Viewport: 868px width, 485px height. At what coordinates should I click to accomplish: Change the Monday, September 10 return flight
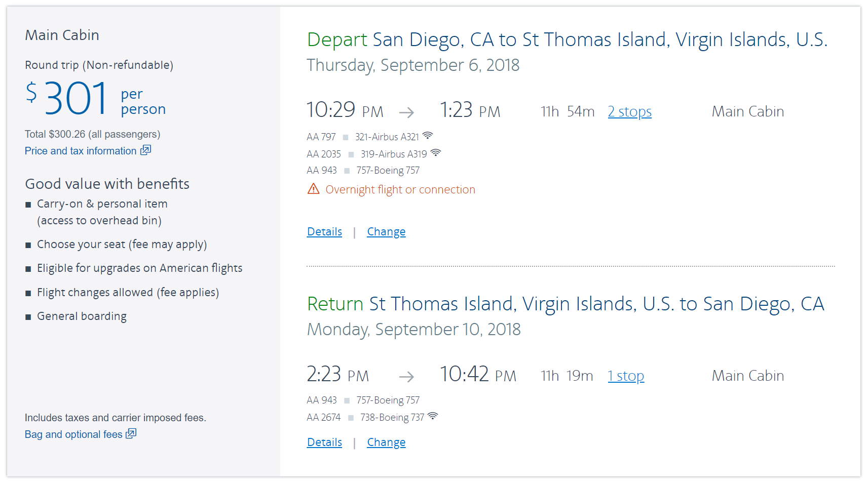pyautogui.click(x=386, y=442)
